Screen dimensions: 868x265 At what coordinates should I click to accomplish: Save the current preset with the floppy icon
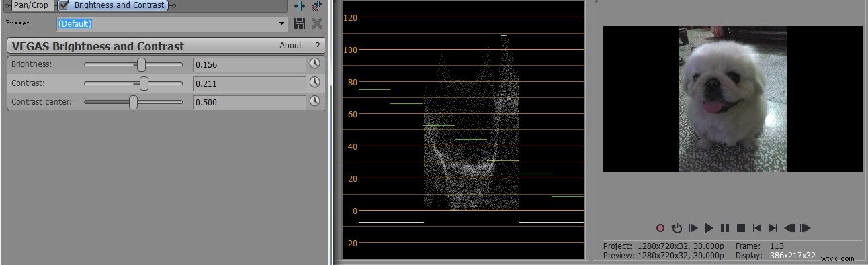coord(300,23)
